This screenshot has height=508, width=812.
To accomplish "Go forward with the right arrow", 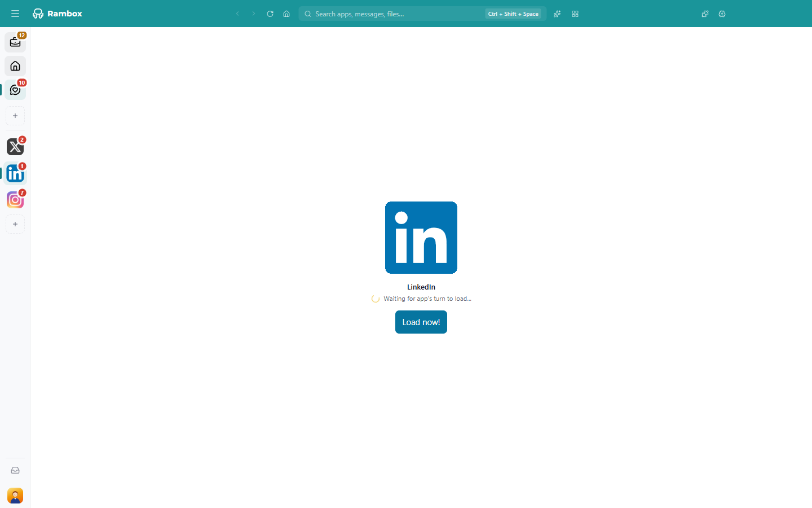I will 254,14.
